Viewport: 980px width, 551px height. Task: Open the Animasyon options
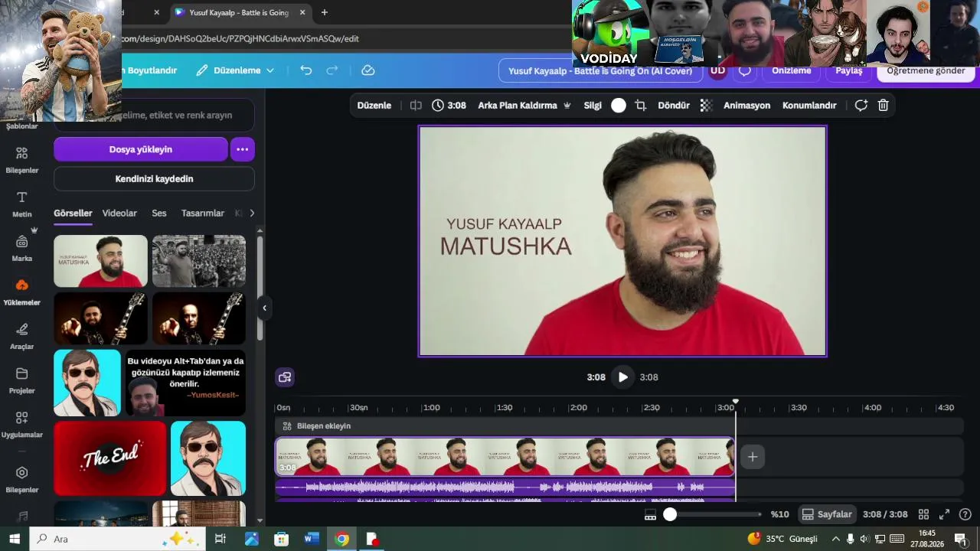pos(747,106)
